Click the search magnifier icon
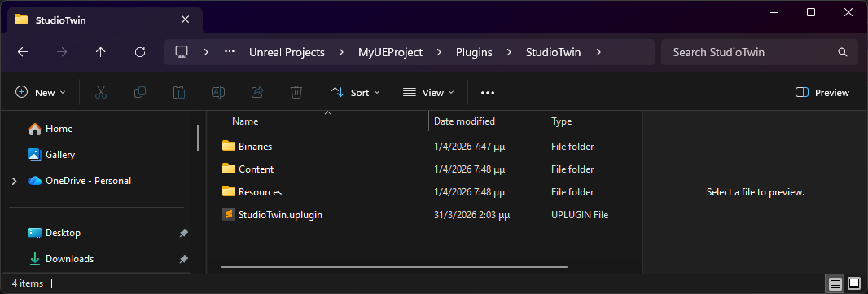The height and width of the screenshot is (294, 868). click(x=843, y=53)
